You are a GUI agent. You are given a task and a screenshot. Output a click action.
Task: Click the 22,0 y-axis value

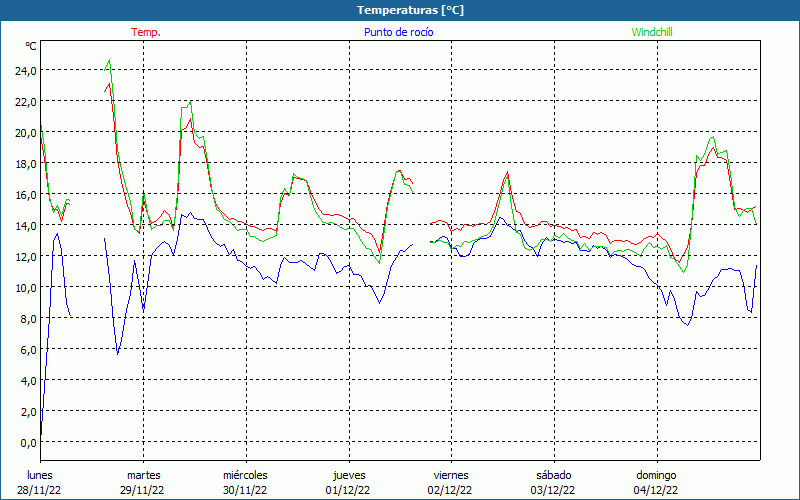pos(26,102)
